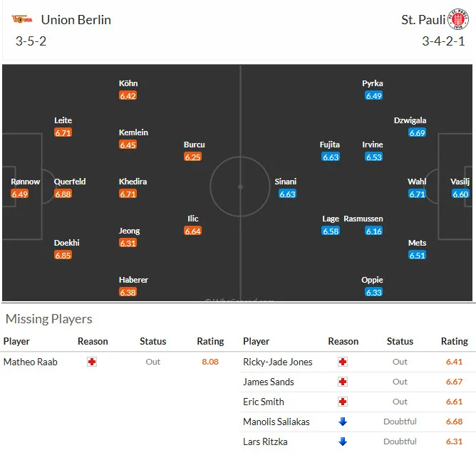This screenshot has width=476, height=455.
Task: Click Querfeld's 6.88 rating badge
Action: tap(63, 194)
